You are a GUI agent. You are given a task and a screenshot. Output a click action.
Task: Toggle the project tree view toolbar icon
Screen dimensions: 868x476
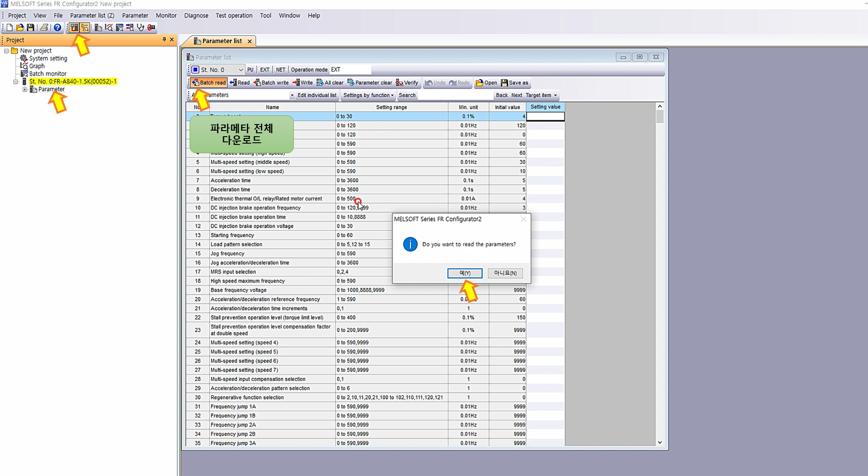tap(85, 27)
